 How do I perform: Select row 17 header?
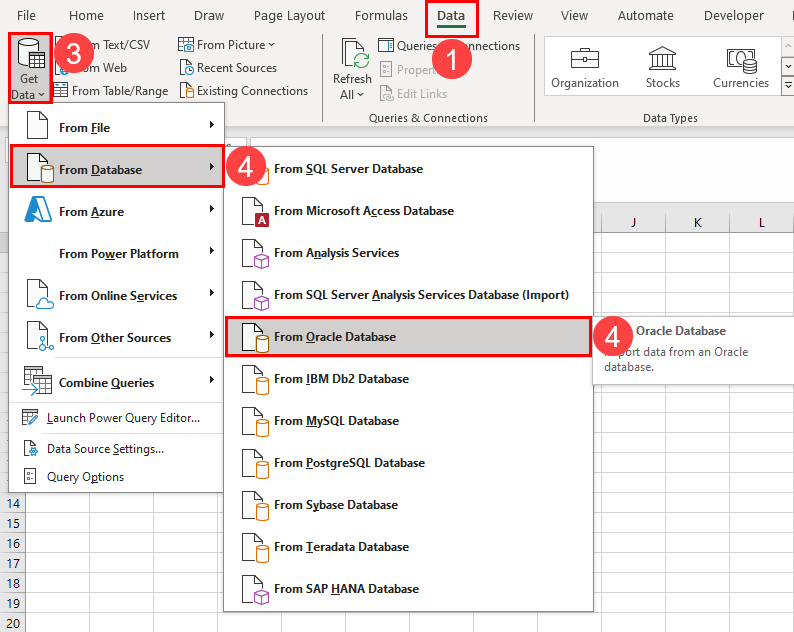click(x=13, y=563)
